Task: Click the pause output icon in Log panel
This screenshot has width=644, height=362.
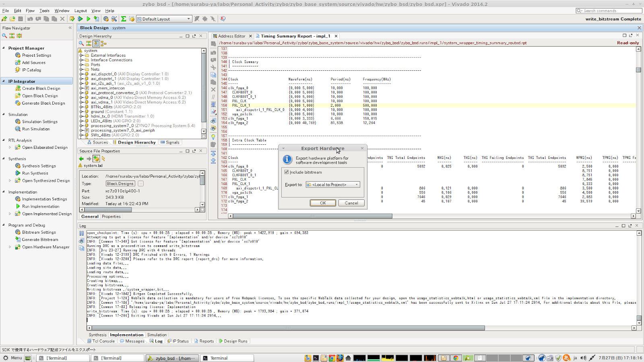Action: point(81,233)
